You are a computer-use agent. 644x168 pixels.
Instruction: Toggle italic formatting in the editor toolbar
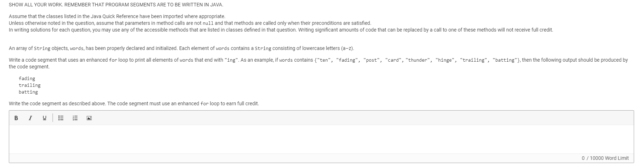pos(30,118)
